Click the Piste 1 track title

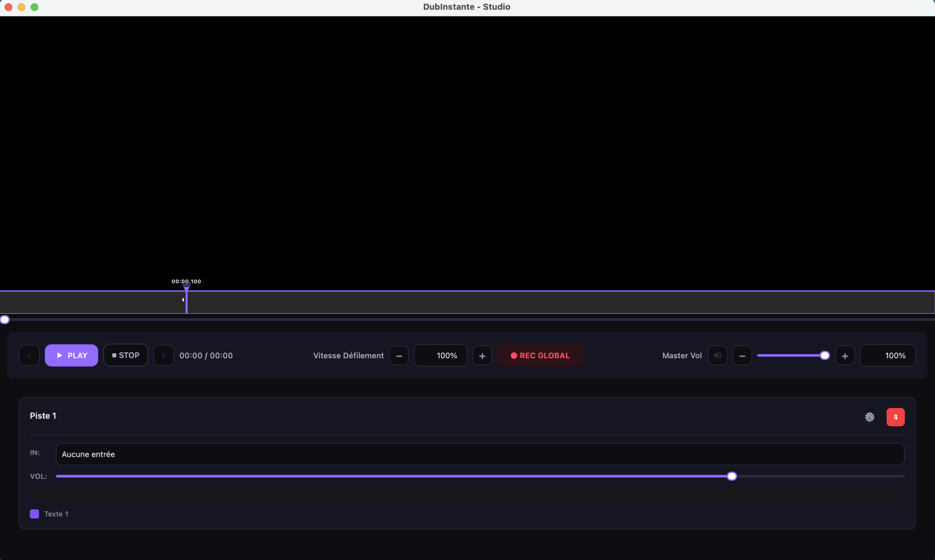(x=43, y=416)
